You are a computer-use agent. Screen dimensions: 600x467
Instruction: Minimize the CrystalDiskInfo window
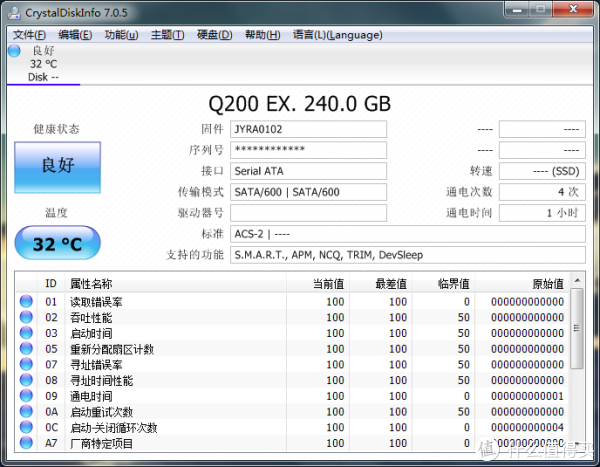point(517,9)
